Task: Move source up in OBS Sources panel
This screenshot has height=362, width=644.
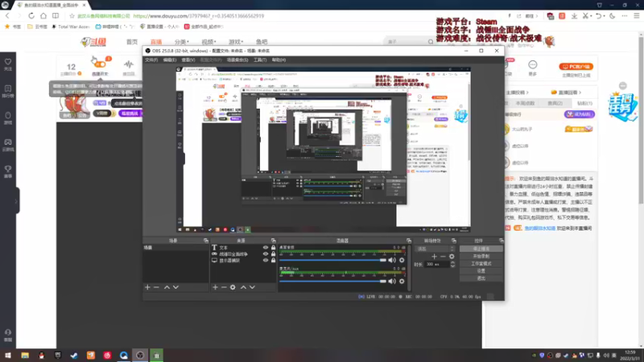Action: (243, 287)
